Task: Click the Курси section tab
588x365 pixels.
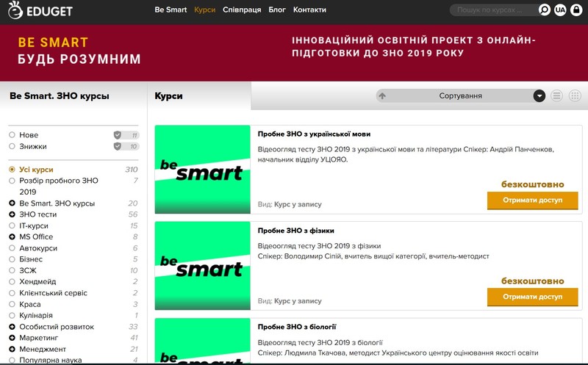Action: (x=169, y=96)
